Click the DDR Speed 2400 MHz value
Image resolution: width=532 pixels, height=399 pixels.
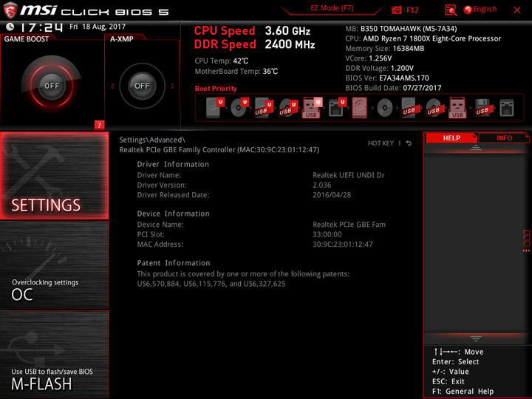pyautogui.click(x=290, y=44)
